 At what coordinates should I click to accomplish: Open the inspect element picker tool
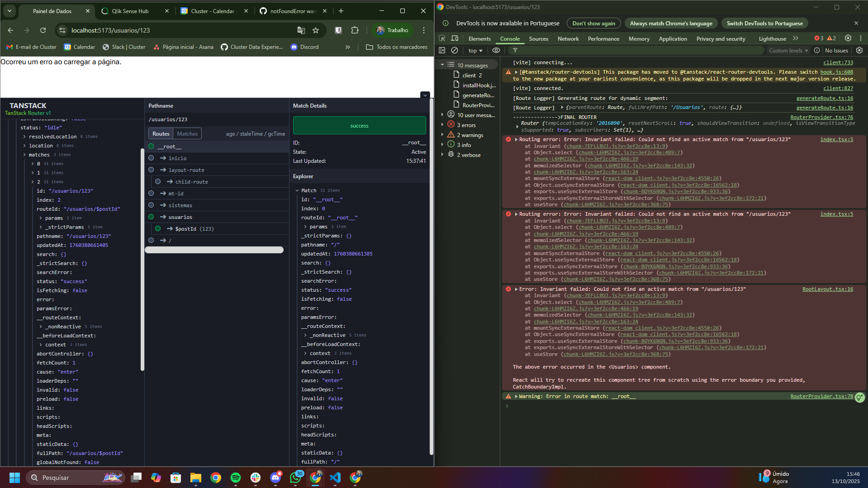point(442,38)
